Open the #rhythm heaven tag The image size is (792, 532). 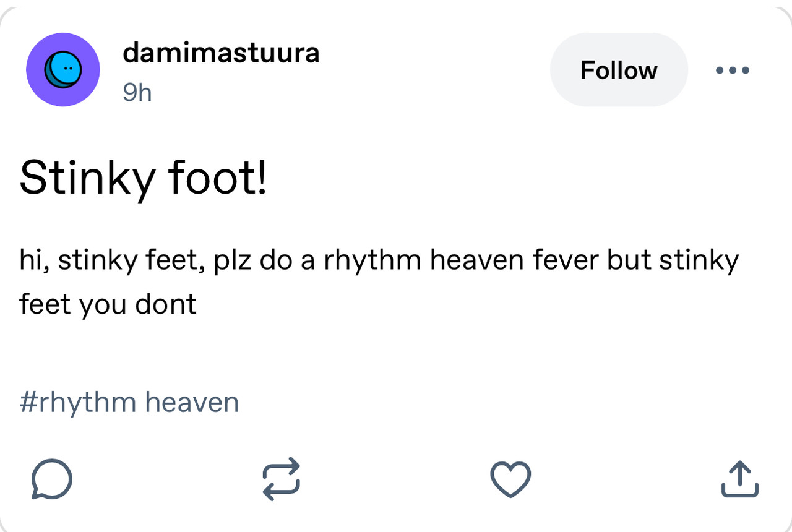(x=129, y=402)
